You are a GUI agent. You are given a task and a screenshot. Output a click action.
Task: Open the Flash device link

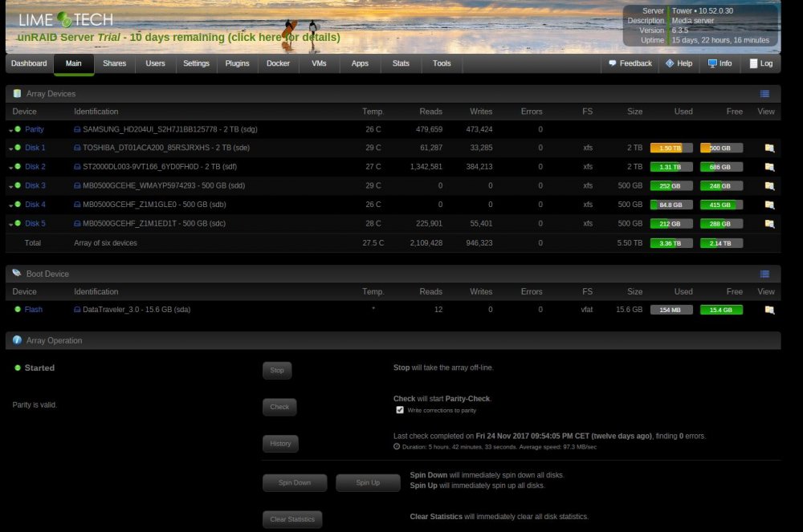pos(33,310)
